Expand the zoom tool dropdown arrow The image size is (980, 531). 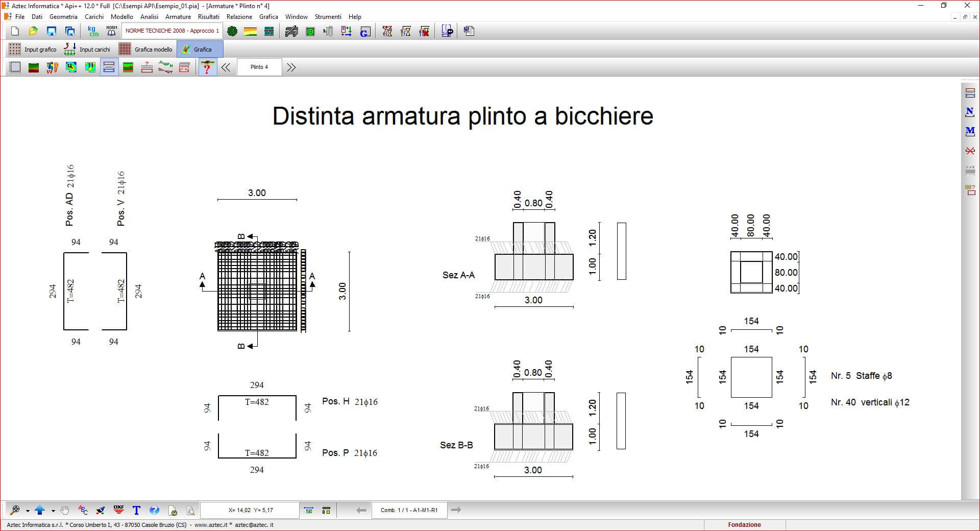click(x=28, y=510)
